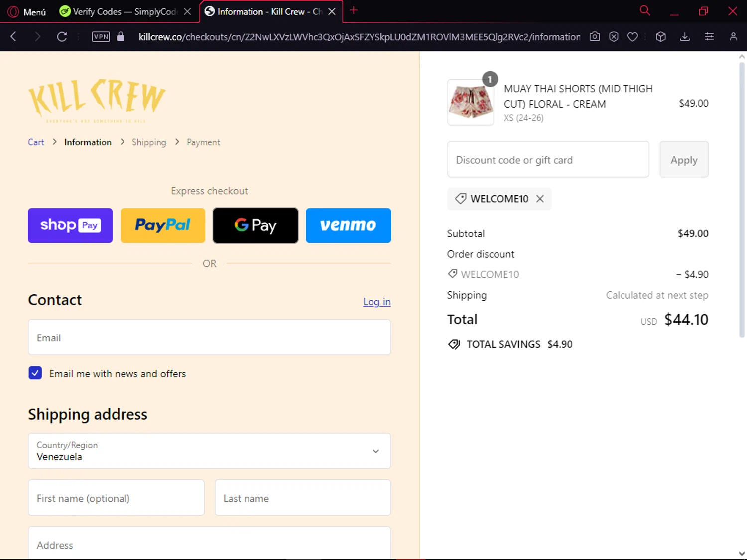747x560 pixels.
Task: Open downloads with the download arrow icon
Action: pos(685,36)
